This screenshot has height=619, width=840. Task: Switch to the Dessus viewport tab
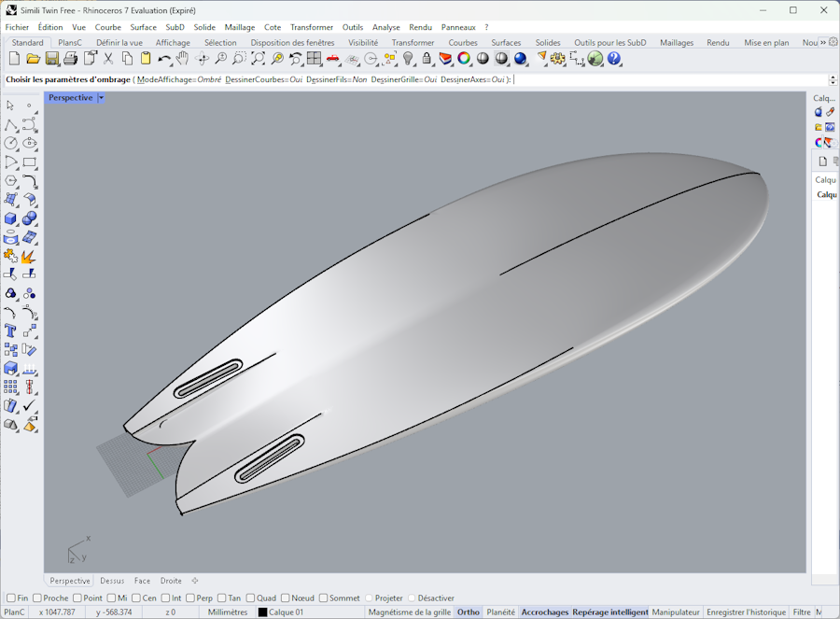(112, 581)
